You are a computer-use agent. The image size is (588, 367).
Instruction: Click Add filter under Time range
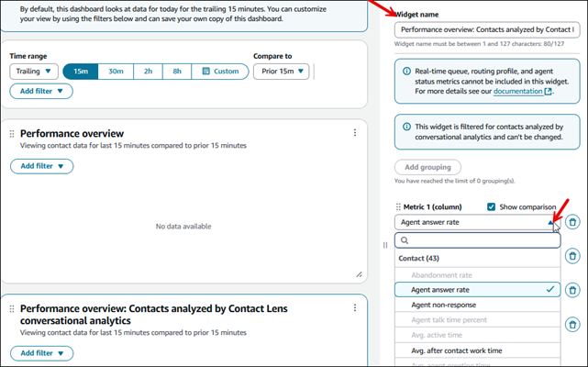(41, 91)
